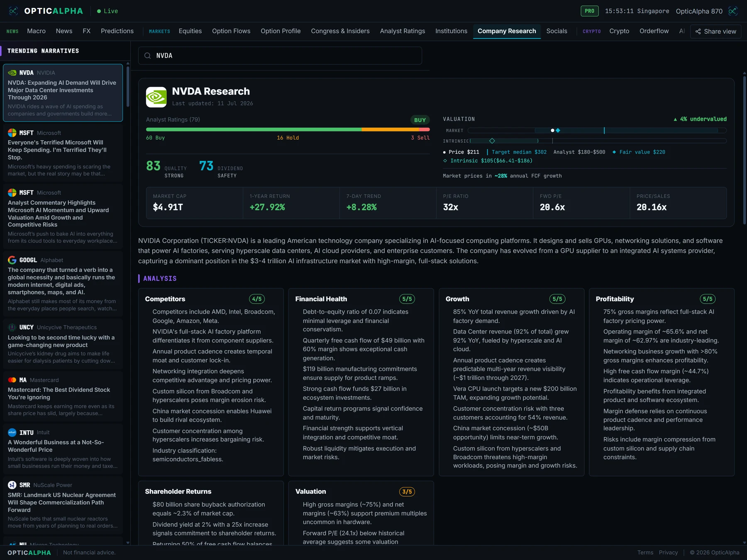
Task: Click the 7-Day Trend +8.28% value
Action: point(361,207)
